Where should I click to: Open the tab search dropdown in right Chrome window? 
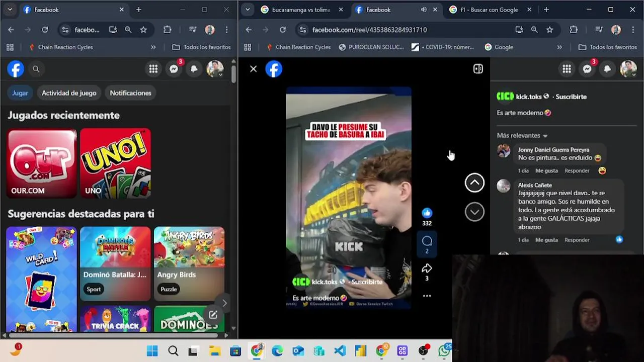[x=247, y=10]
